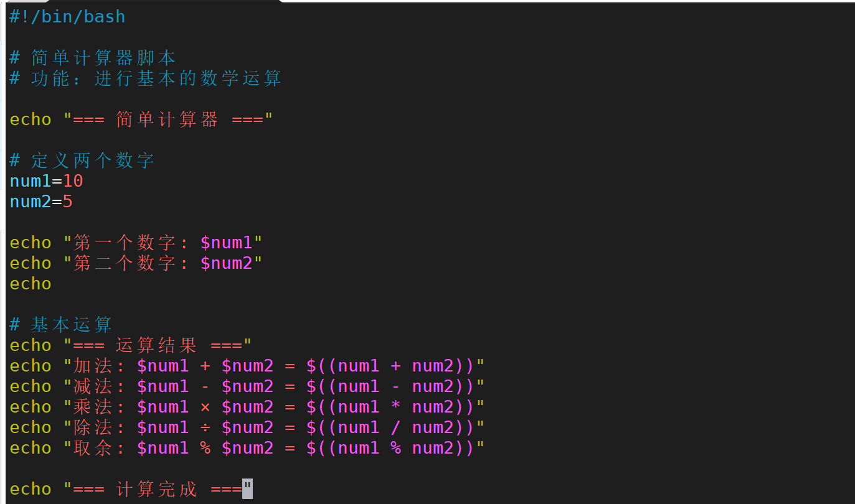The height and width of the screenshot is (504, 855).
Task: Click the 加法 label in the addition line
Action: pyautogui.click(x=93, y=366)
